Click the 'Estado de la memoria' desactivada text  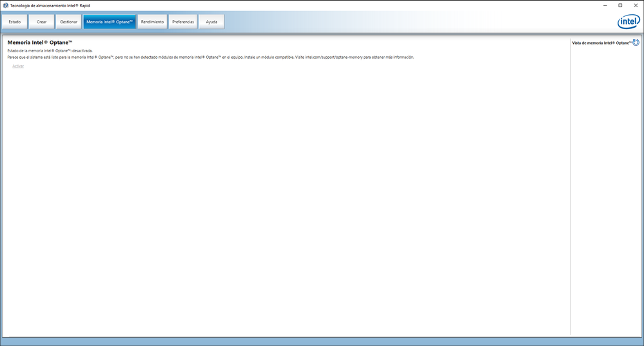tap(50, 50)
